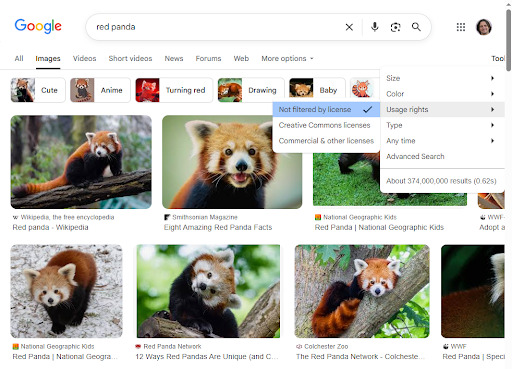
Task: Expand the Size submenu
Action: pos(442,78)
